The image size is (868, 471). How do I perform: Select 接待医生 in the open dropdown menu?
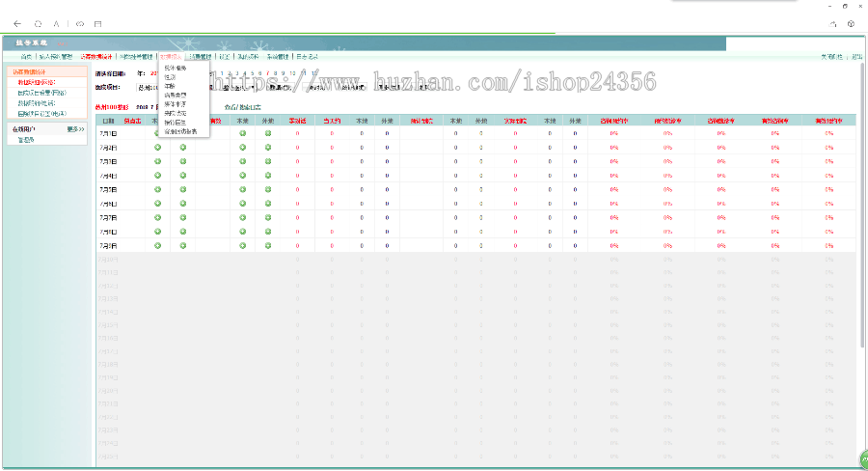[x=176, y=123]
